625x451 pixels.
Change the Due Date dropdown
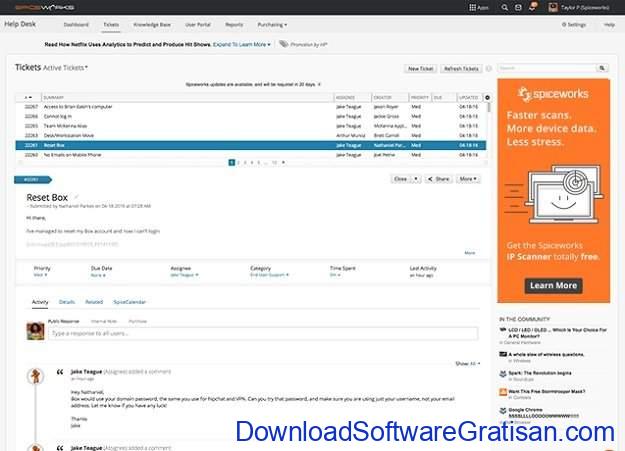(x=98, y=275)
